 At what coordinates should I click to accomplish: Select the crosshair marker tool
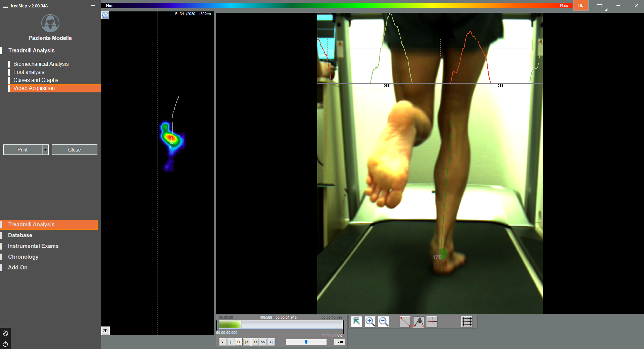[432, 322]
